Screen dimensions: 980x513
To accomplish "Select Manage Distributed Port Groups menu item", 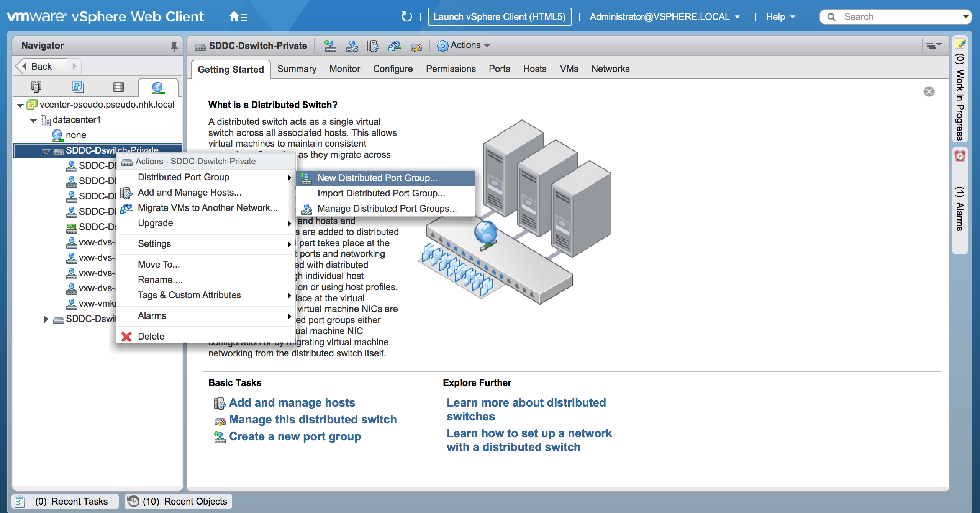I will click(x=385, y=209).
